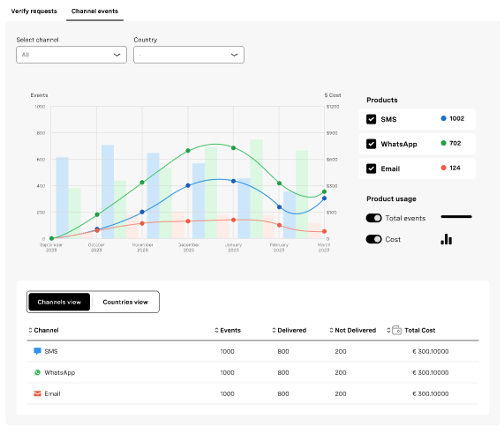The image size is (504, 434).
Task: Click the blue data point at January
Action: [234, 181]
